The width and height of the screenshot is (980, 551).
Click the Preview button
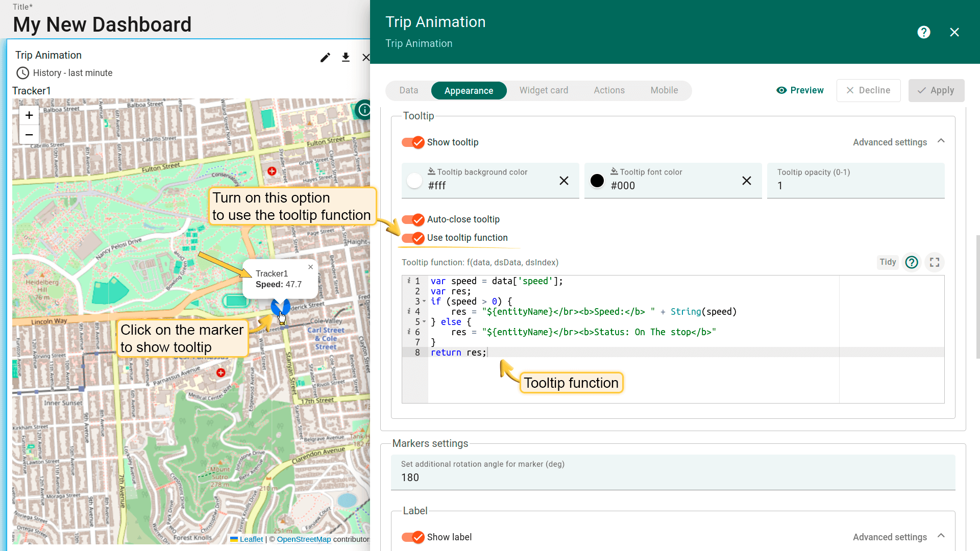pos(800,90)
